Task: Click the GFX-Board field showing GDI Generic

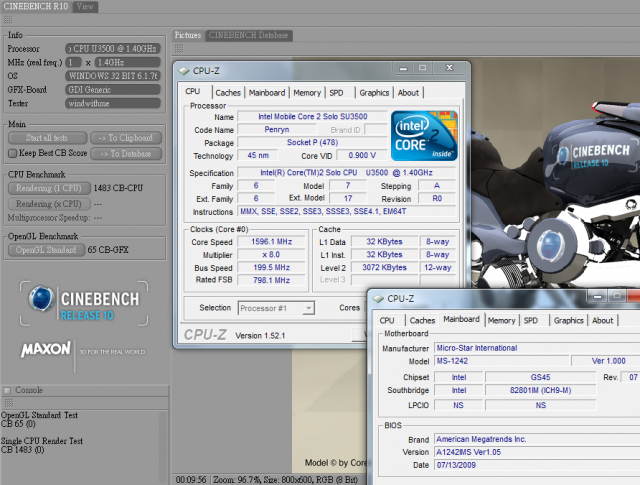Action: [x=113, y=90]
